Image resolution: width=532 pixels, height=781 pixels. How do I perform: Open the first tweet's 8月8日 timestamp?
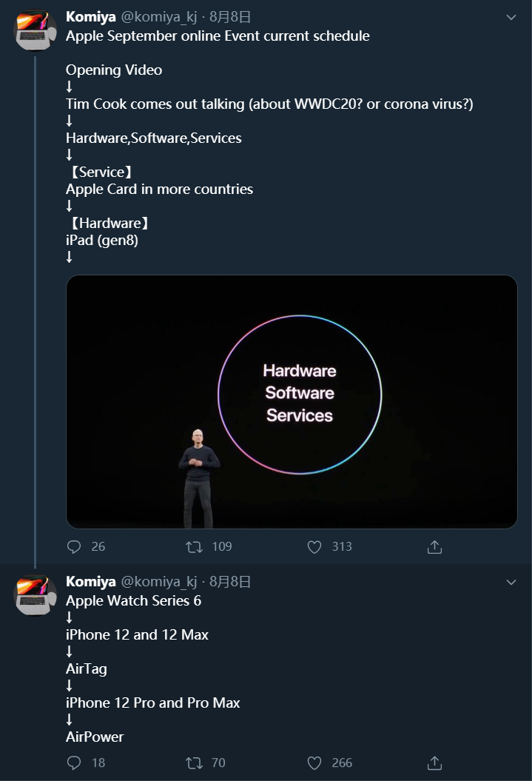pyautogui.click(x=230, y=16)
